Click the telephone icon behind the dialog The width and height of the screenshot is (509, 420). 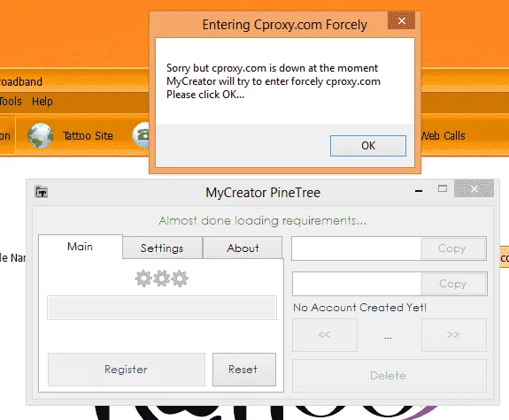[141, 134]
